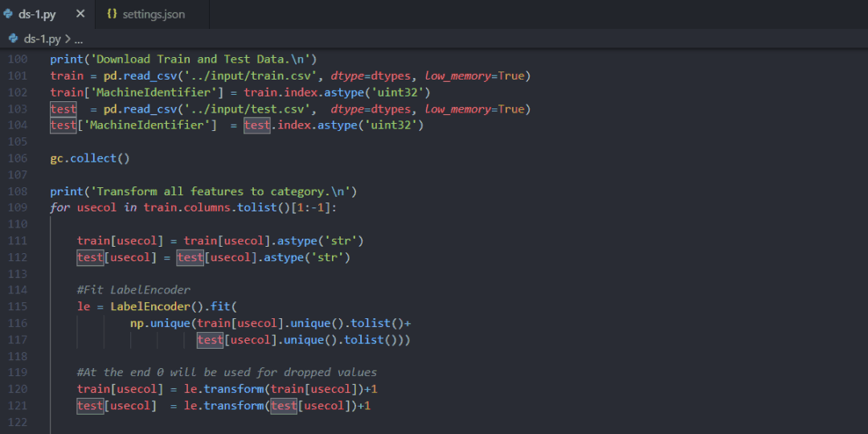
Task: Click astype('str') on line 112
Action: (307, 257)
